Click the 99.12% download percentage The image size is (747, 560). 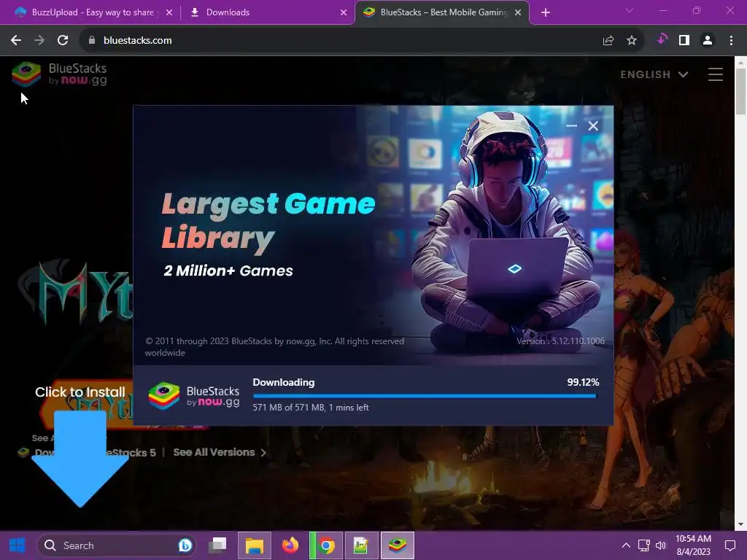tap(583, 382)
